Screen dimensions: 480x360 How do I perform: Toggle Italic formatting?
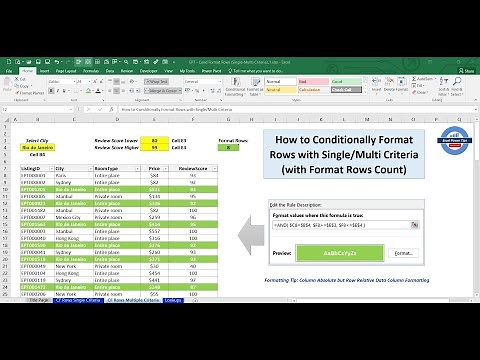pos(58,91)
